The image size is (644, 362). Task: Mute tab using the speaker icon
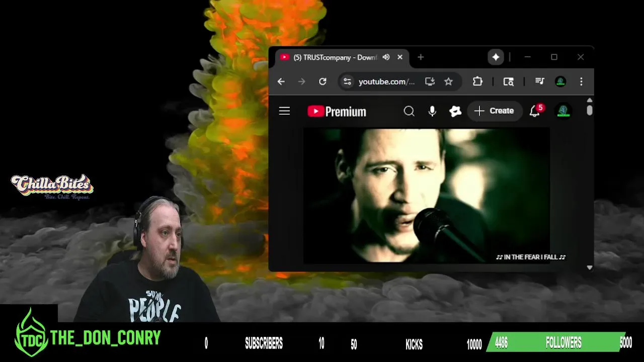[386, 57]
